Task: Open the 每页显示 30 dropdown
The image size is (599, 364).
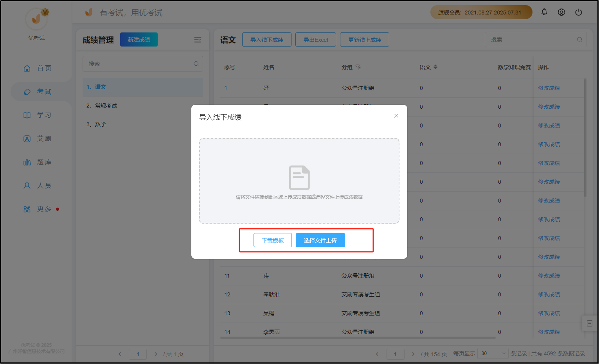Action: [493, 353]
